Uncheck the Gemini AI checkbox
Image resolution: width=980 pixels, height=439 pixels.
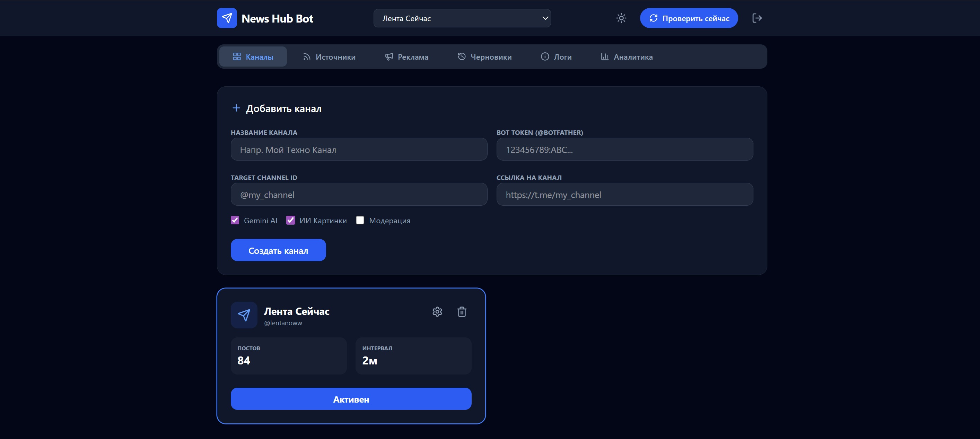point(235,221)
